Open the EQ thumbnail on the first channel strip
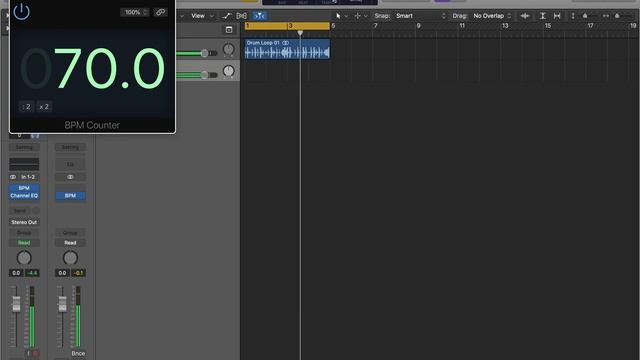The image size is (640, 360). point(24,164)
